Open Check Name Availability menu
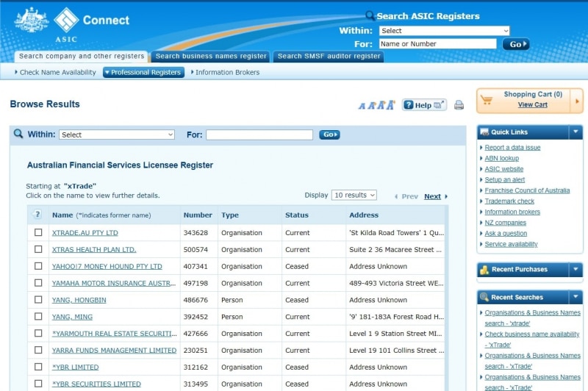588x391 pixels. (56, 72)
